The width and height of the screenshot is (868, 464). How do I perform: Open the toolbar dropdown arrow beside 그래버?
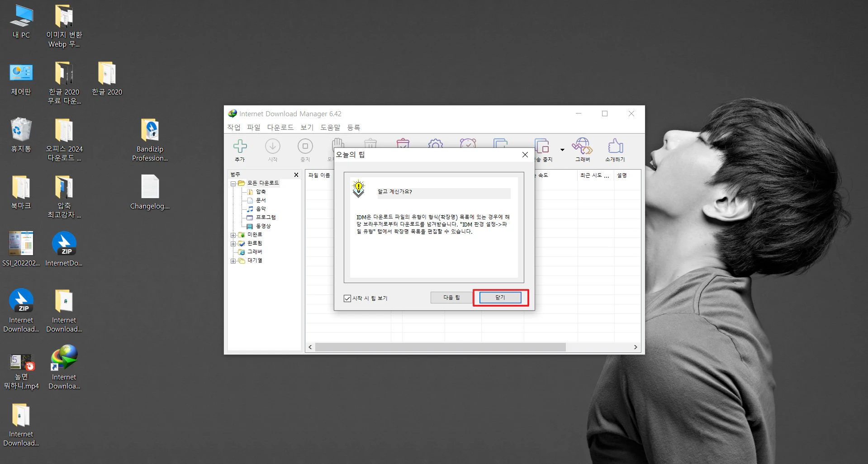[562, 150]
